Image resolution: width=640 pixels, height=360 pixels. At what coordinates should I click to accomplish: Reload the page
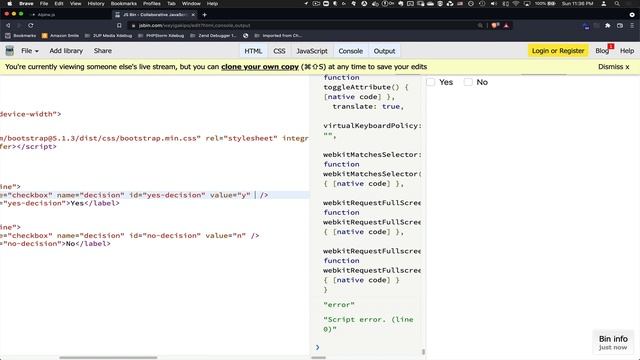pyautogui.click(x=31, y=25)
